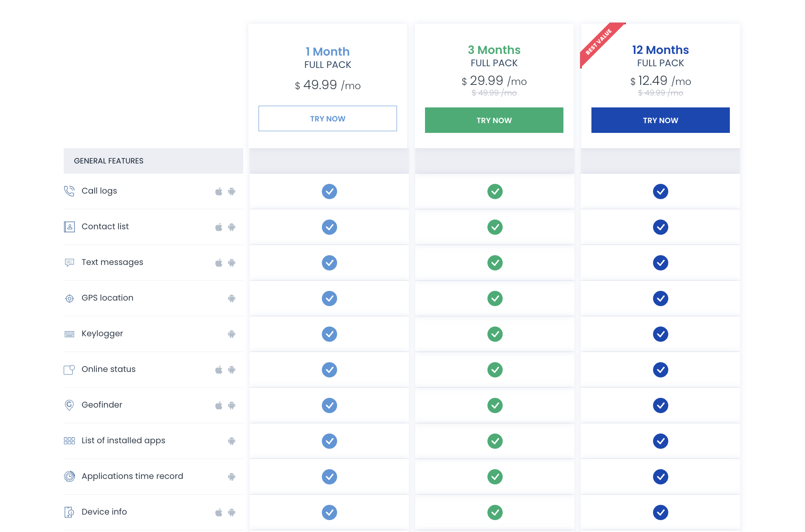Click the List of installed apps grid icon
This screenshot has height=532, width=805.
pos(69,441)
